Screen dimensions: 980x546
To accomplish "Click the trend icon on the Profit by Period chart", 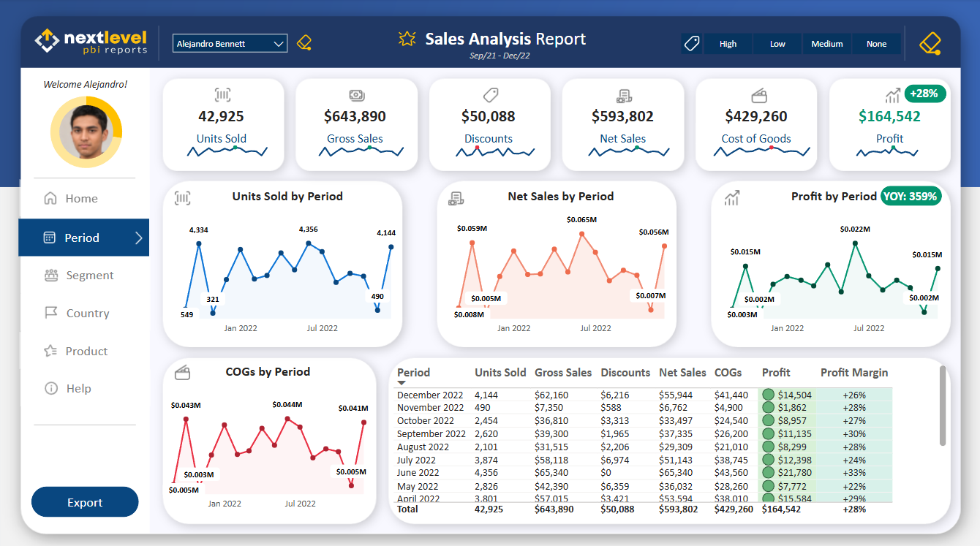I will (x=731, y=197).
